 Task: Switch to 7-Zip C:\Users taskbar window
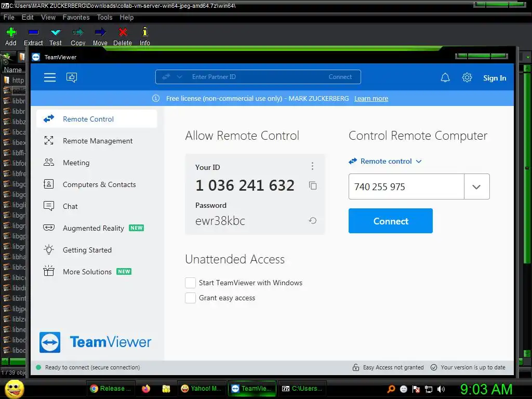[x=303, y=389]
